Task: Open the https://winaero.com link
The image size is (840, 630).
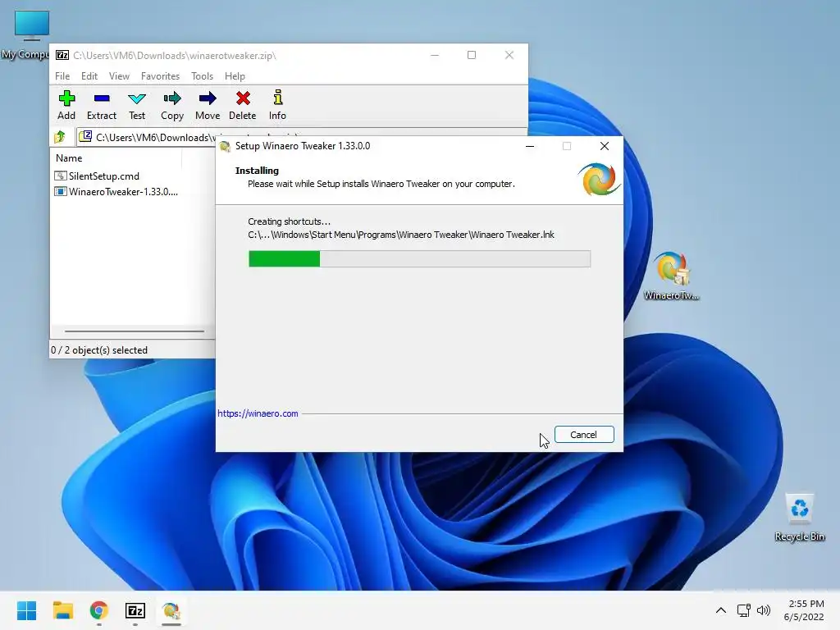Action: (x=258, y=413)
